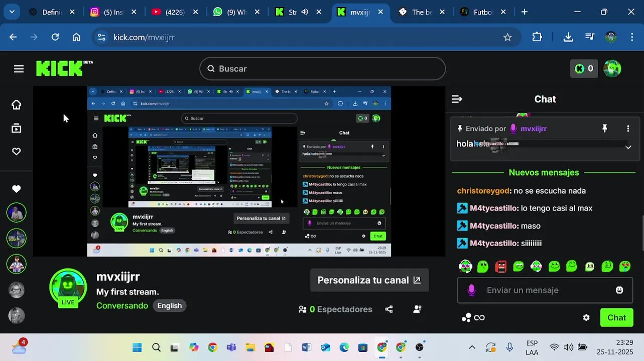Switch to The be... browser tab
Screen dimensions: 644x361
pos(422,12)
